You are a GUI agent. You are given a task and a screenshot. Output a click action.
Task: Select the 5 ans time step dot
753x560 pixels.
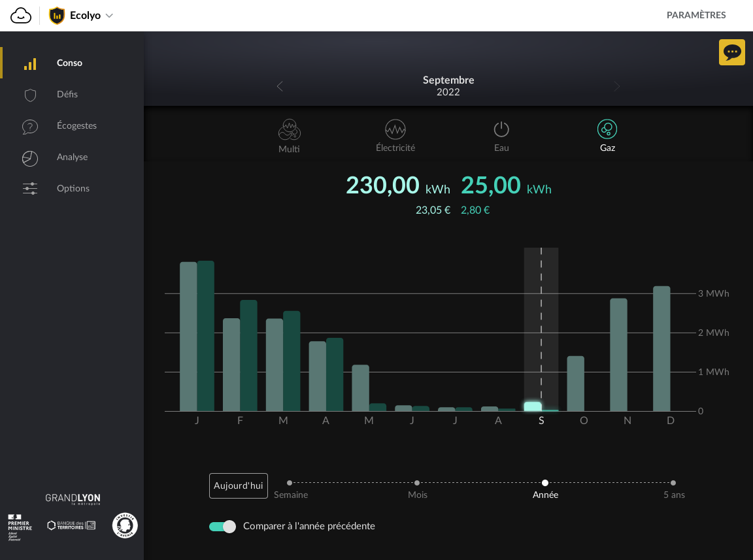pyautogui.click(x=673, y=483)
